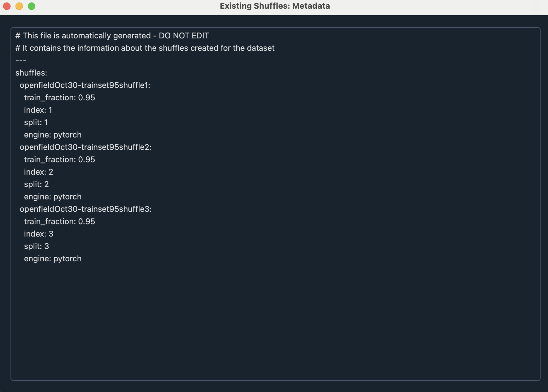The height and width of the screenshot is (392, 548).
Task: Click the 'split: 1' line
Action: 36,122
